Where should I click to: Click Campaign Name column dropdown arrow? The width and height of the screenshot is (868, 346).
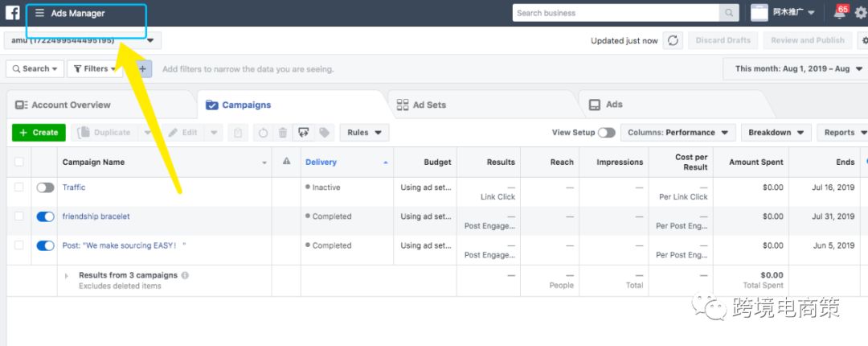264,163
